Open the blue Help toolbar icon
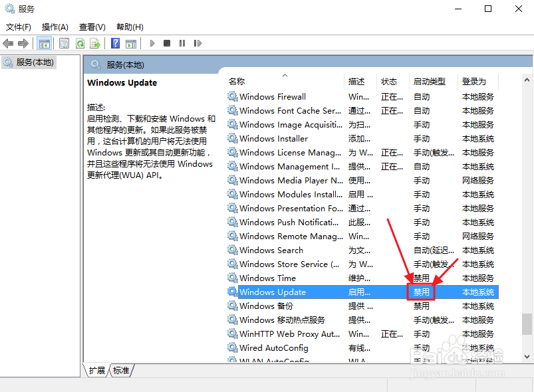 point(116,43)
